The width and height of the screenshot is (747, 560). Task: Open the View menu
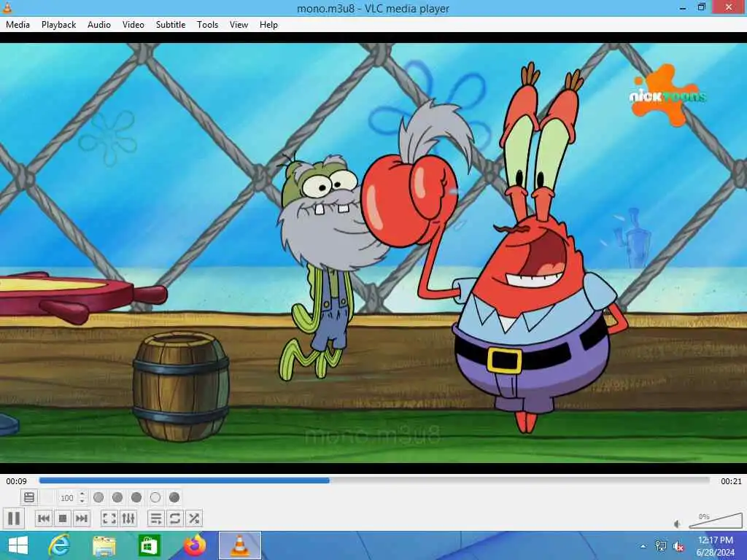239,25
